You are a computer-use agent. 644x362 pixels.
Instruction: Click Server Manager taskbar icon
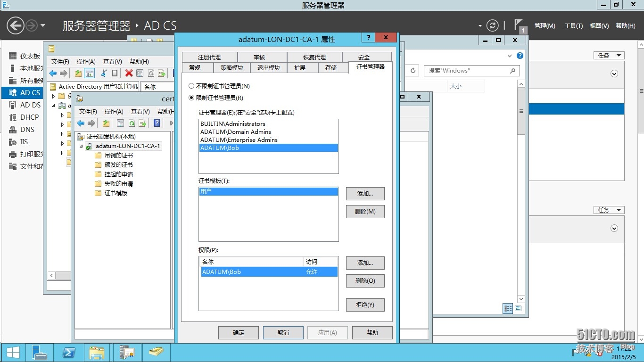[39, 353]
